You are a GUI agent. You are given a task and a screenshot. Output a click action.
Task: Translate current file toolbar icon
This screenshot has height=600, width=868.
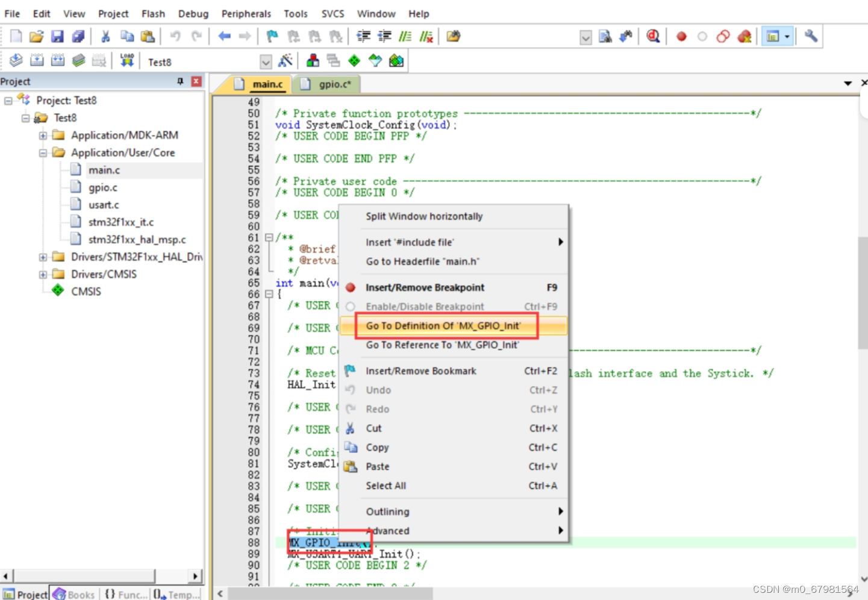[16, 60]
